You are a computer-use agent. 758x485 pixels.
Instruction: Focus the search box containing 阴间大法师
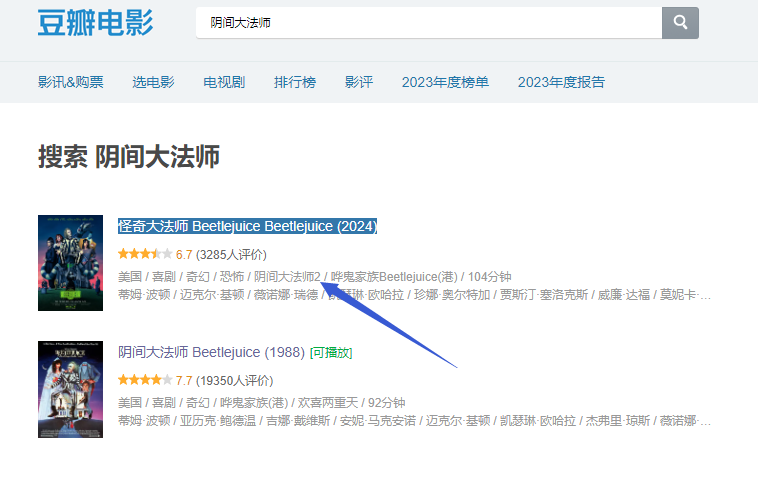point(428,22)
